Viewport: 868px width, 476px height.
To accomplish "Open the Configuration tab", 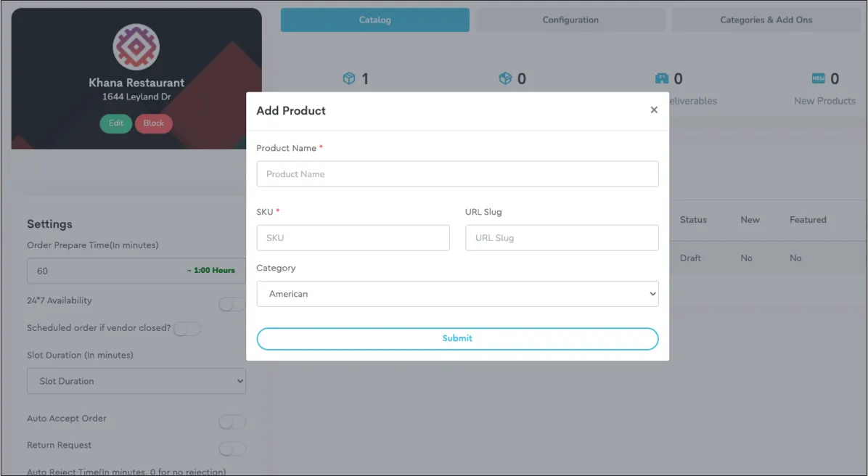I will click(x=570, y=20).
